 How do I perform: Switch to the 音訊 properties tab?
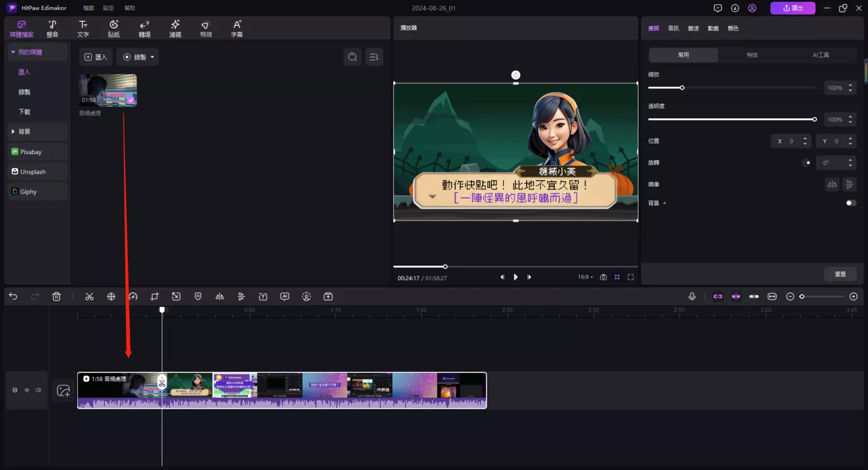click(x=673, y=28)
